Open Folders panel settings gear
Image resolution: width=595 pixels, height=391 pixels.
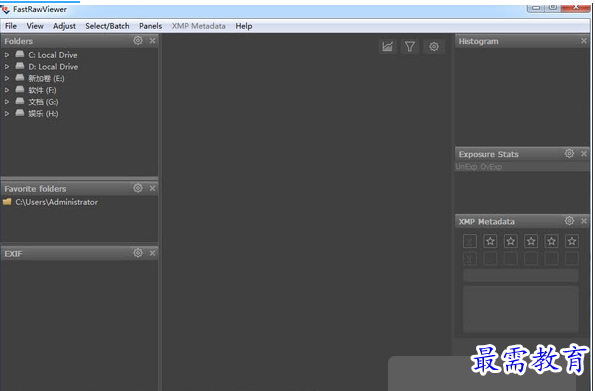[x=138, y=40]
